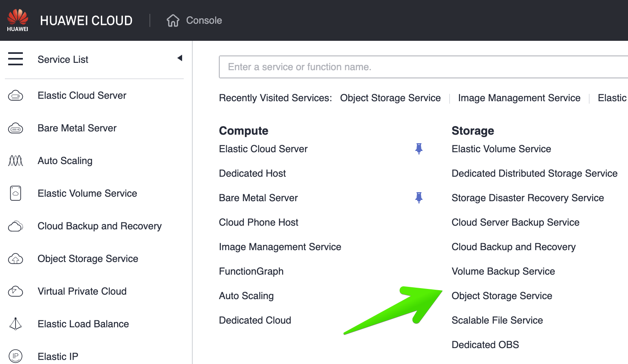The height and width of the screenshot is (364, 628).
Task: Click the Virtual Private Cloud sidebar icon
Action: [16, 291]
